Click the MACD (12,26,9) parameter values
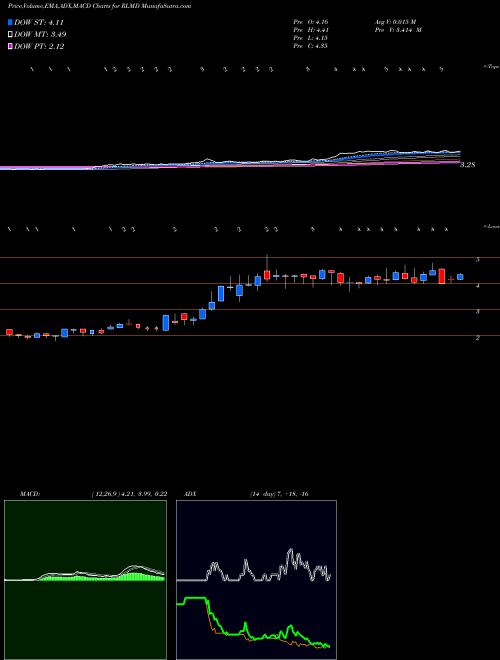Screen dimensions: 500x660 click(129, 494)
